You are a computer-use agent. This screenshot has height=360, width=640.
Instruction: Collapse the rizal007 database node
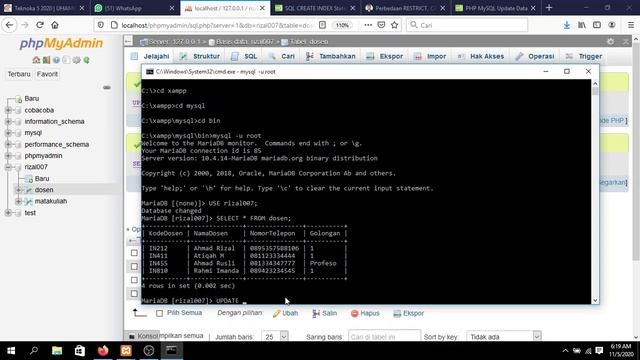pos(8,167)
